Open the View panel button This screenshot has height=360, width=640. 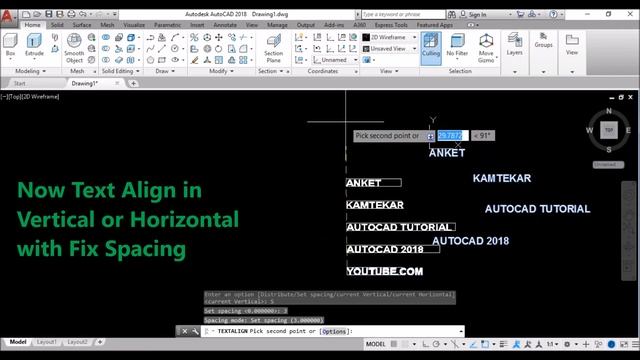[572, 45]
